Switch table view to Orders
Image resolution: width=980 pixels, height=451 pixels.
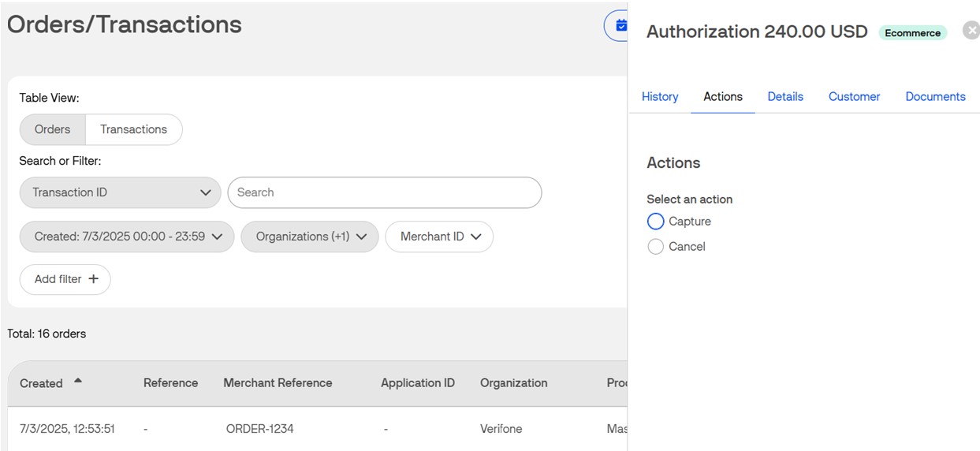point(52,129)
